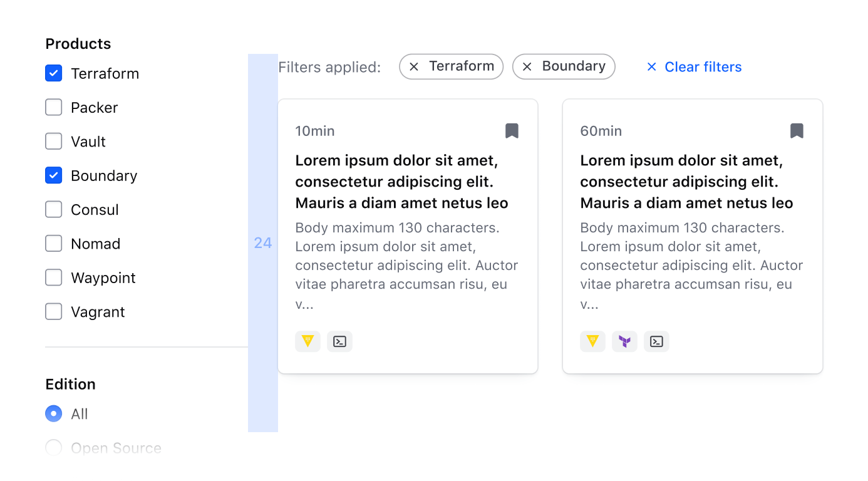The image size is (868, 481).
Task: Enable the Consul product filter
Action: click(x=53, y=209)
